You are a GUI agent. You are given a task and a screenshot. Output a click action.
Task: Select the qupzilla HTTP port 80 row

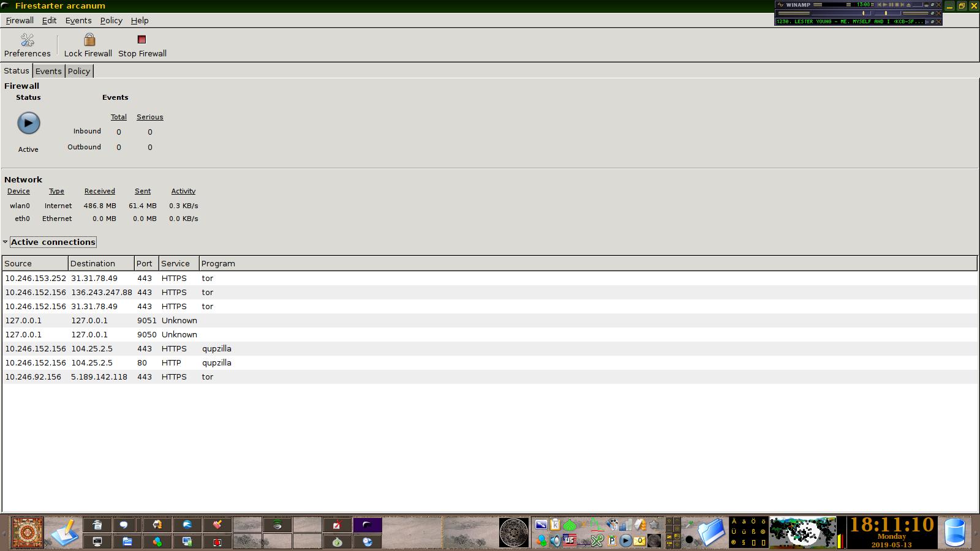coord(490,362)
